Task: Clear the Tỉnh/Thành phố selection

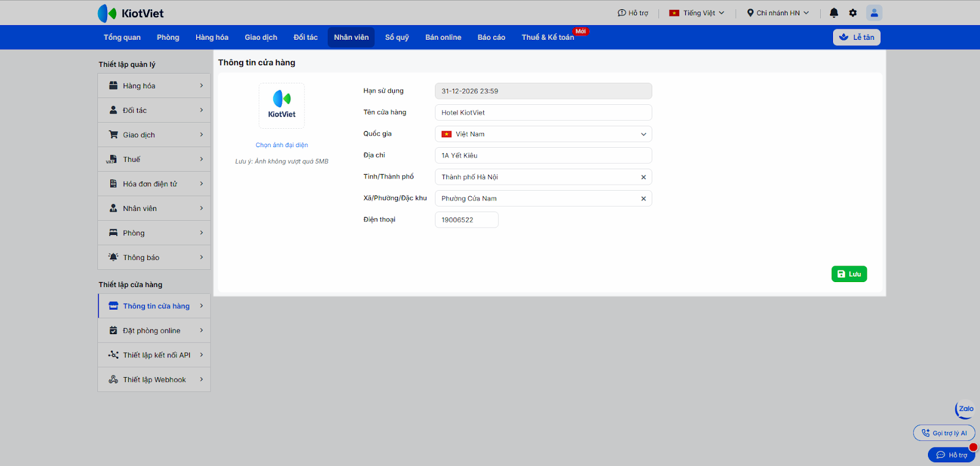Action: click(643, 177)
